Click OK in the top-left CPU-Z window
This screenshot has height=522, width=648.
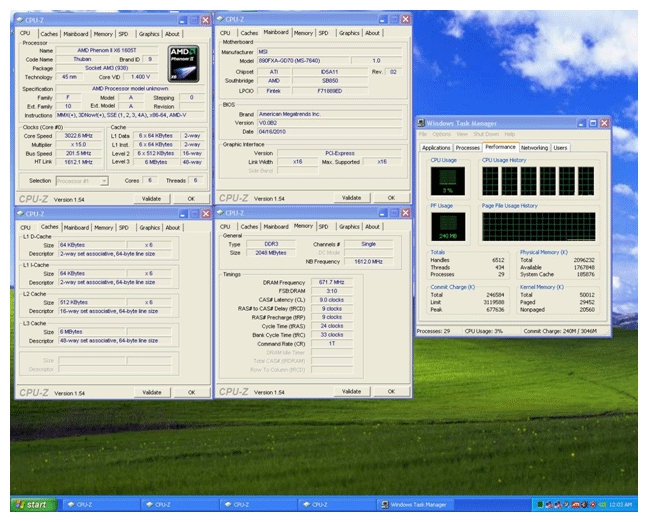tap(191, 199)
